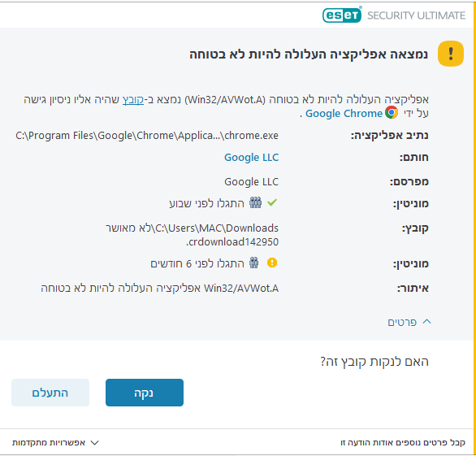Click the ESET logo in header
The height and width of the screenshot is (456, 476).
342,15
